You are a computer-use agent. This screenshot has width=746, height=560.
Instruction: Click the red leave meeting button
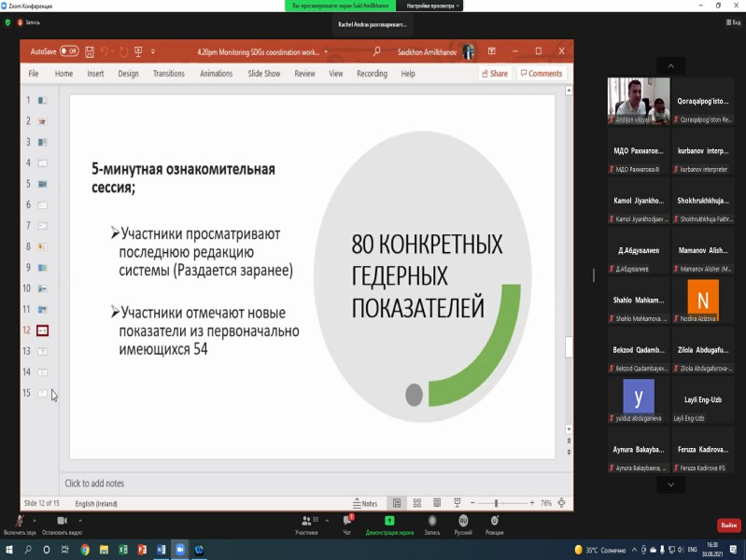[728, 525]
